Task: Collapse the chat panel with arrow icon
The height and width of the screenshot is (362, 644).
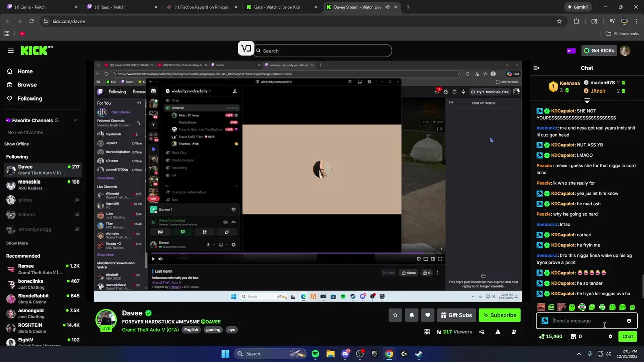Action: pos(536,68)
